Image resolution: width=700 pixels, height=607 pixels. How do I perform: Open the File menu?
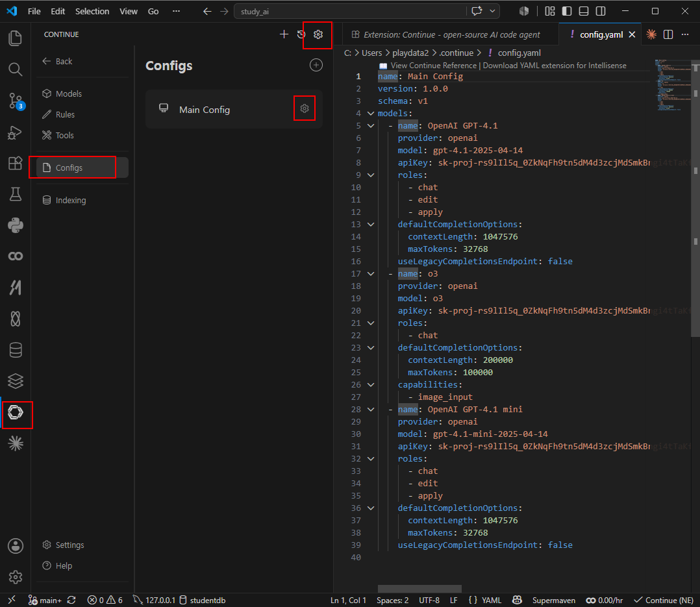(34, 11)
